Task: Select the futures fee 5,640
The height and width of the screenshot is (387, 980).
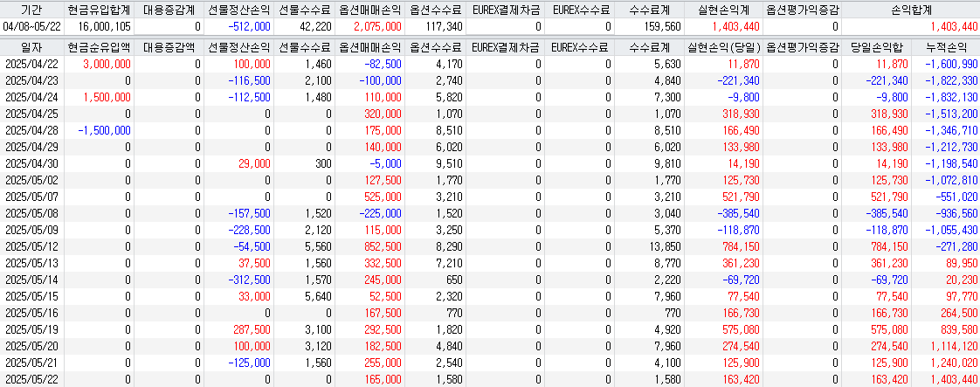Action: pyautogui.click(x=320, y=296)
